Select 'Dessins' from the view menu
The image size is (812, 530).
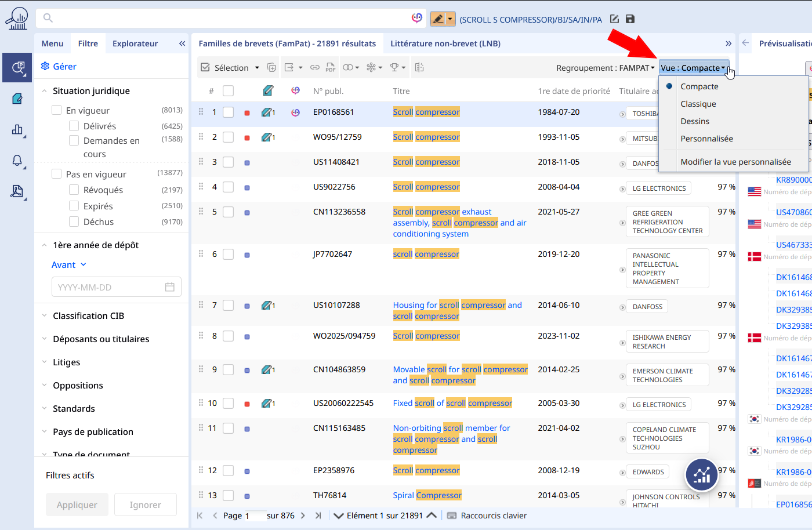tap(695, 121)
